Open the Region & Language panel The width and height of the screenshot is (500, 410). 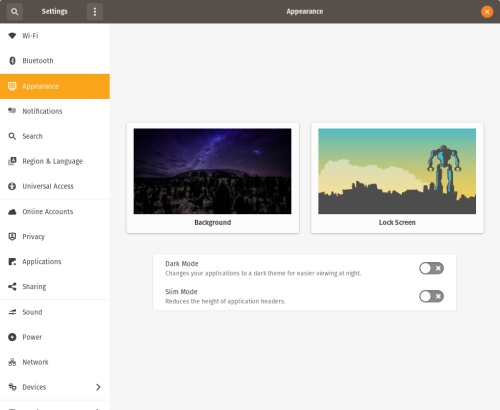[x=55, y=161]
